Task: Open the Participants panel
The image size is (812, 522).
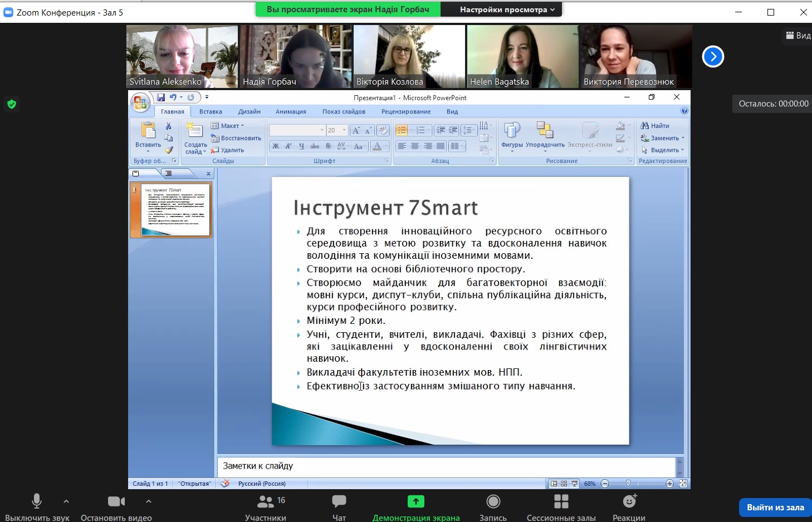Action: click(x=266, y=502)
